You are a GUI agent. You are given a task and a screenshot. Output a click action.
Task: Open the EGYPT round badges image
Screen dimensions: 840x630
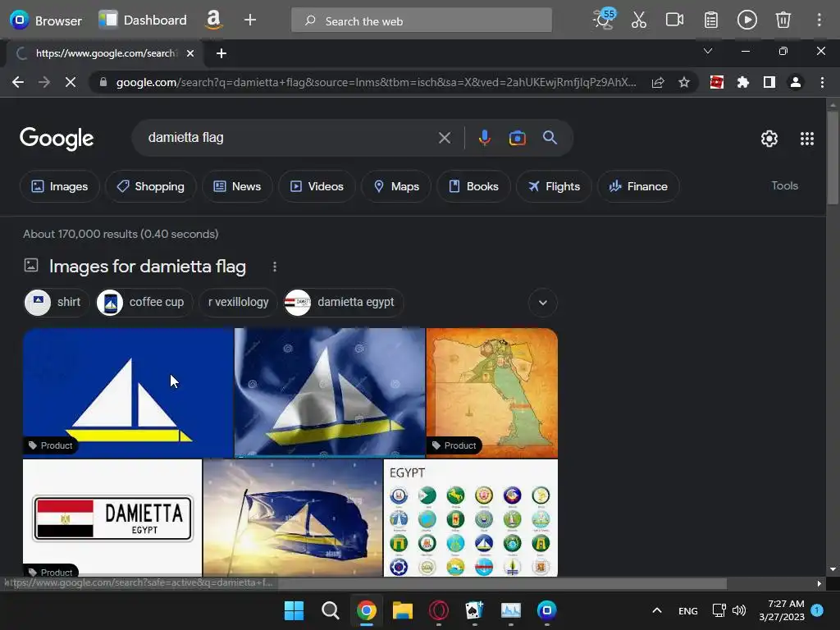coord(471,518)
